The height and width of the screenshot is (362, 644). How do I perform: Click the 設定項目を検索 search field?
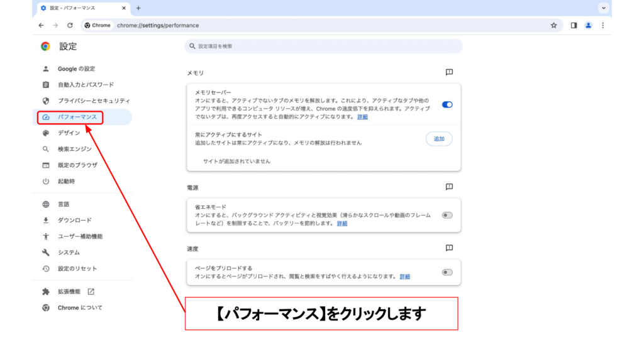(324, 47)
